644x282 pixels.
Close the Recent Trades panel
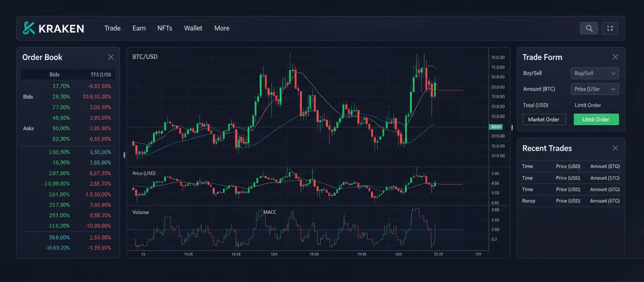(x=615, y=148)
